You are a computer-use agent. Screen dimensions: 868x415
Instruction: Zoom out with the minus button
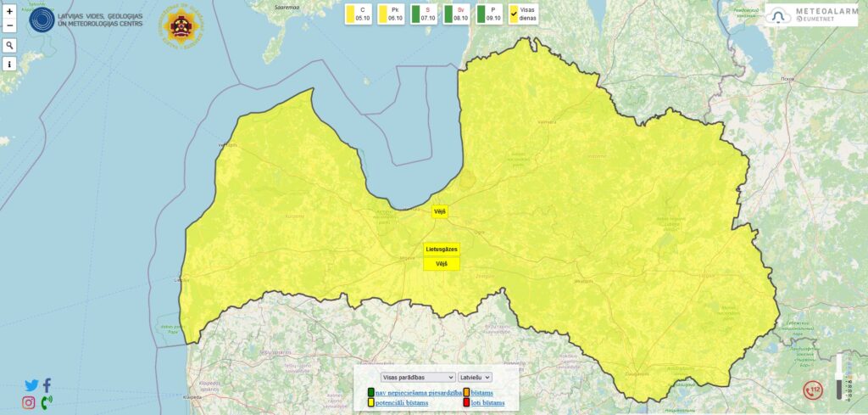point(9,25)
